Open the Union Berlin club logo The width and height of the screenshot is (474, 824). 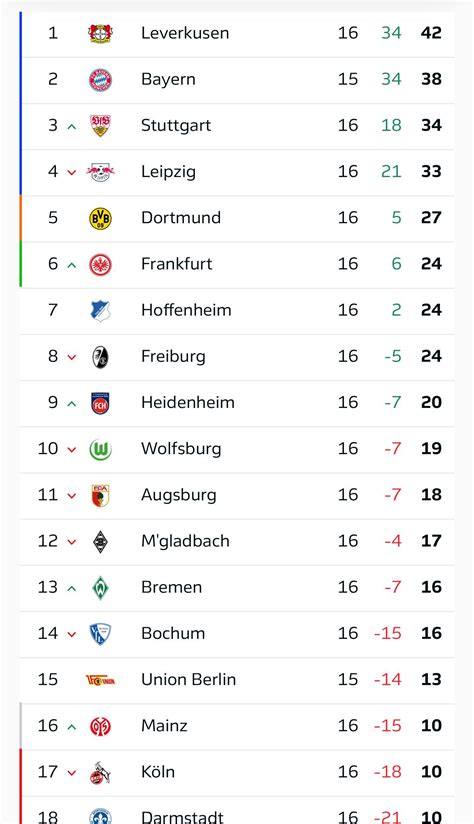tap(100, 681)
